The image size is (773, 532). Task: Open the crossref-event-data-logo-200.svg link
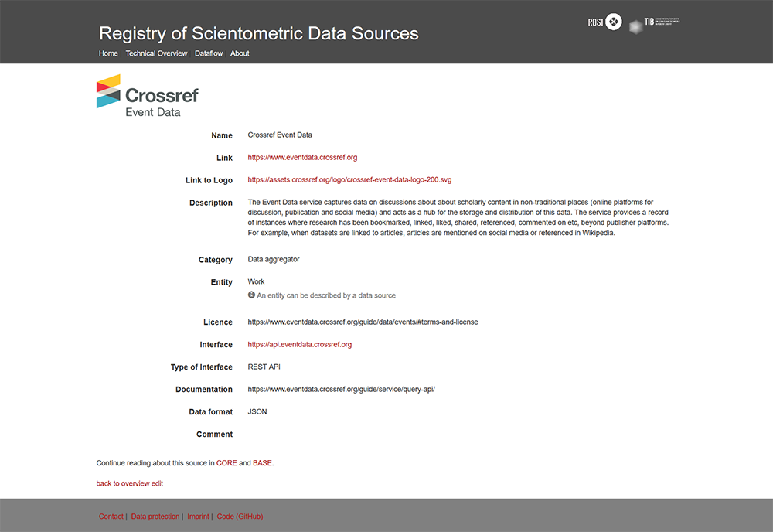[349, 180]
